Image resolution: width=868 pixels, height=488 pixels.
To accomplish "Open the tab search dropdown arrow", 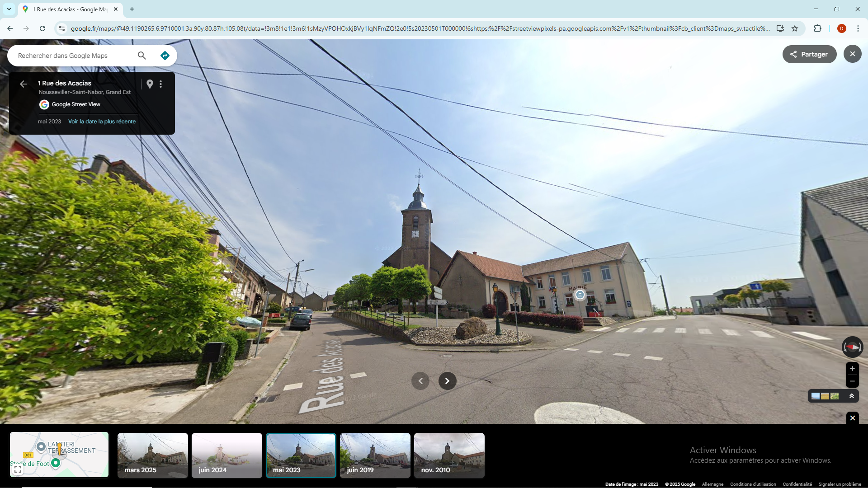I will (9, 9).
